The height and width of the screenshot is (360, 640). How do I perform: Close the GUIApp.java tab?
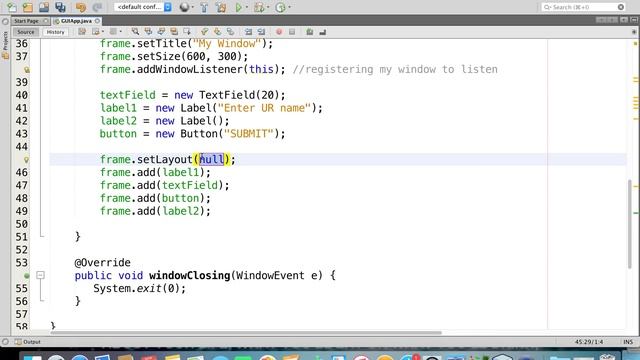(98, 21)
